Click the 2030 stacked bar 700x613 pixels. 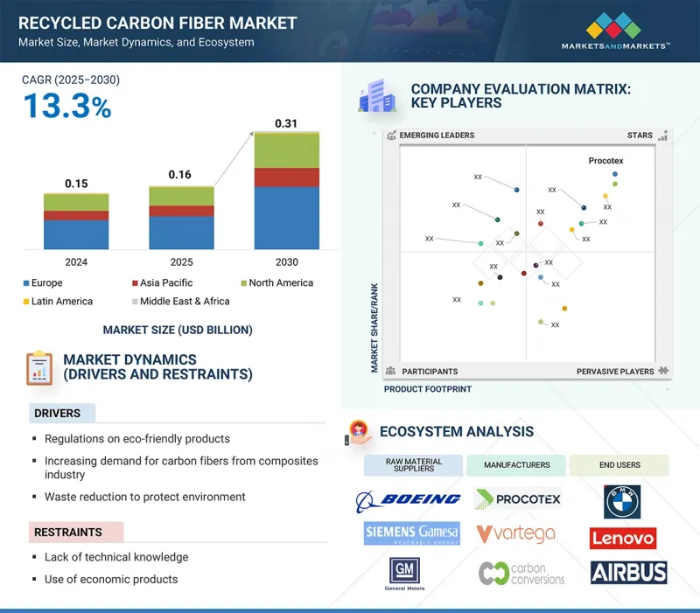pyautogui.click(x=286, y=192)
